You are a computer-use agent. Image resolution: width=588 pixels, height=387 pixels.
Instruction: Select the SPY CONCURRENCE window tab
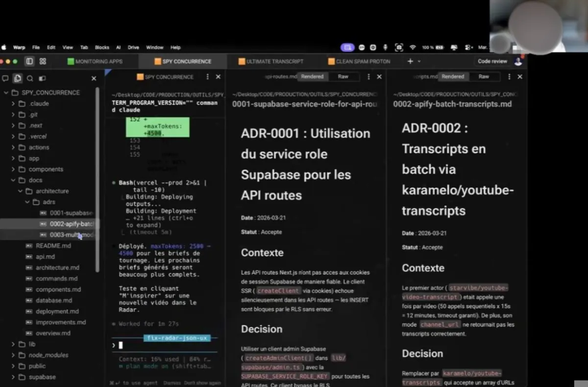[x=183, y=61]
